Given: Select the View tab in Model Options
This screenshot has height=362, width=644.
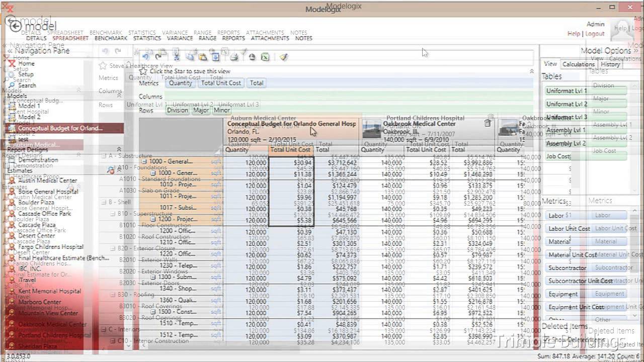Looking at the screenshot, I should tap(550, 64).
